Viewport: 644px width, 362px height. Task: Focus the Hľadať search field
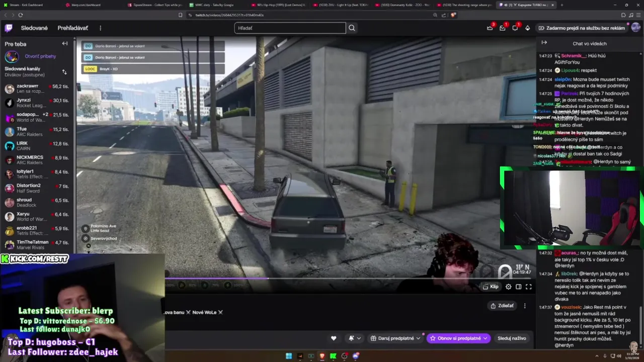[x=290, y=28]
